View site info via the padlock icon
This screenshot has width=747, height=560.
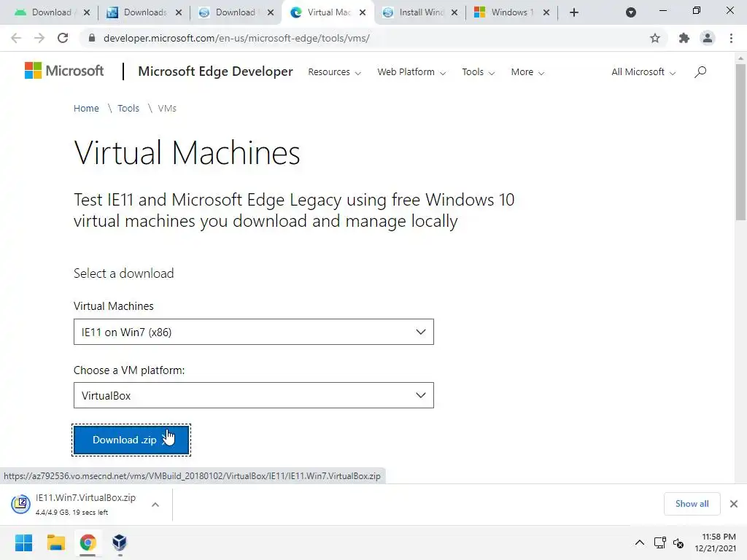click(x=92, y=38)
